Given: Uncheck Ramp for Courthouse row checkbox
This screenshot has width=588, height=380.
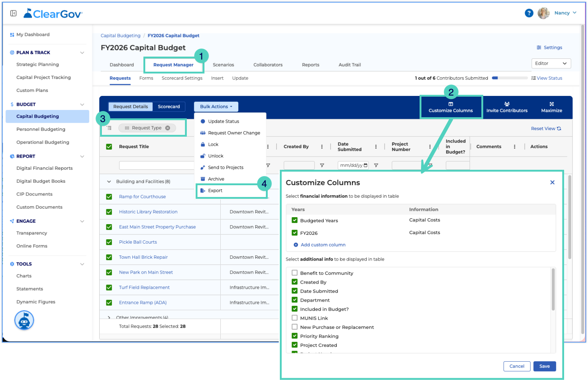Looking at the screenshot, I should tap(109, 197).
